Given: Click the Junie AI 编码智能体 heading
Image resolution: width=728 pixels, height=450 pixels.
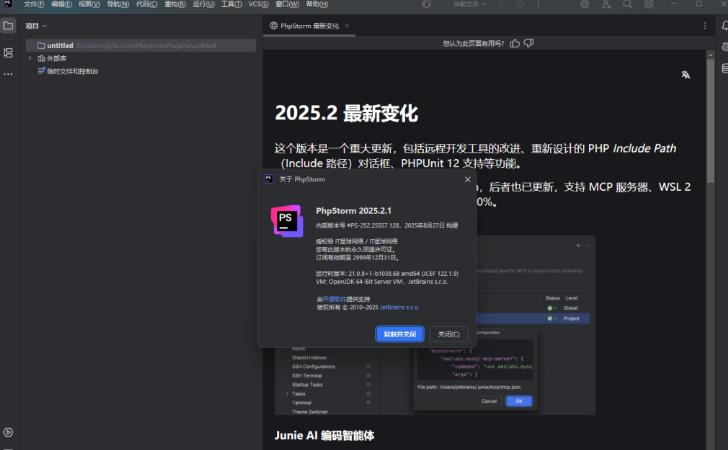Looking at the screenshot, I should click(x=324, y=436).
